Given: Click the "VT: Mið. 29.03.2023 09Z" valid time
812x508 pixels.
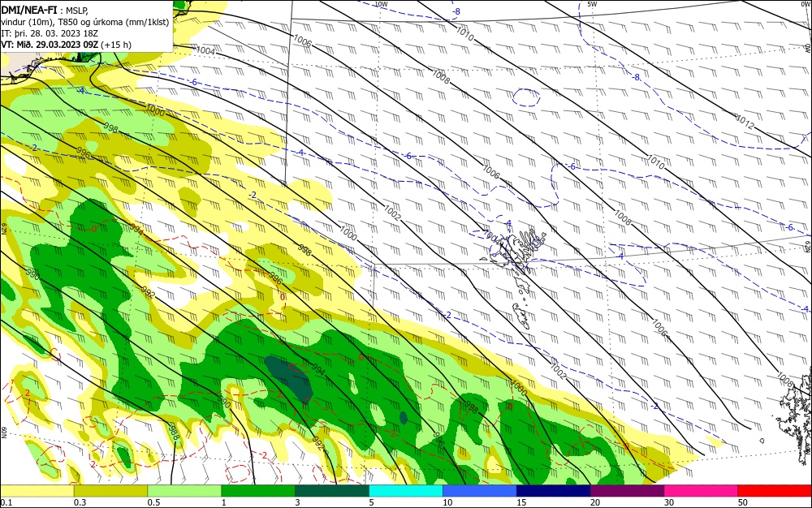Looking at the screenshot, I should coord(50,45).
